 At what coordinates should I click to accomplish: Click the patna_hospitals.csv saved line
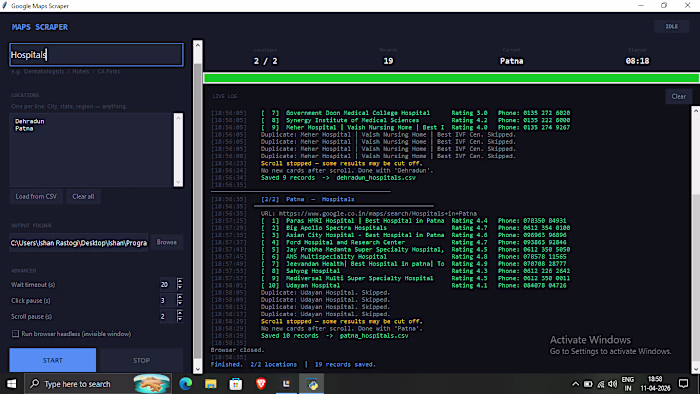[335, 336]
